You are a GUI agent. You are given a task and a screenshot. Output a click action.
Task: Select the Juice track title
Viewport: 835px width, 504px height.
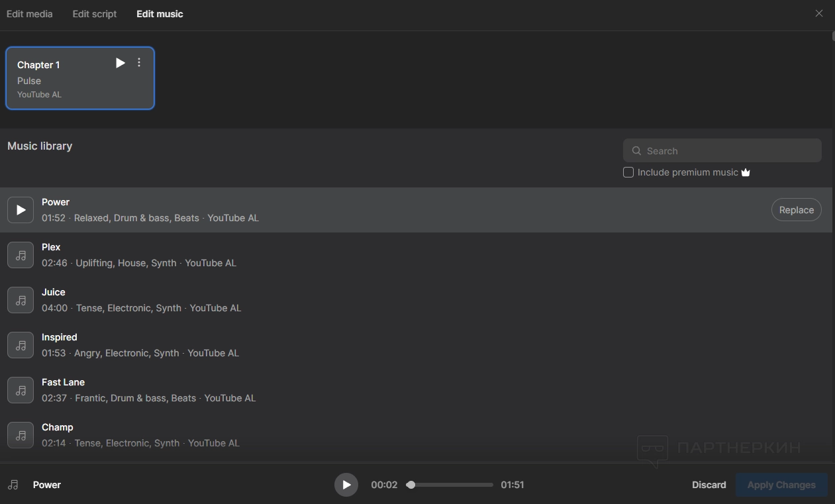(54, 292)
